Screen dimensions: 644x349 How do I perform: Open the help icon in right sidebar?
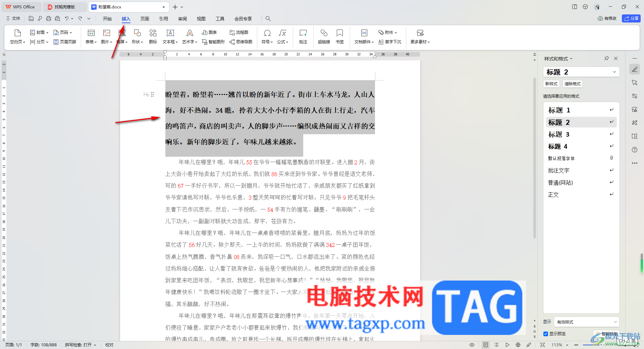(635, 150)
